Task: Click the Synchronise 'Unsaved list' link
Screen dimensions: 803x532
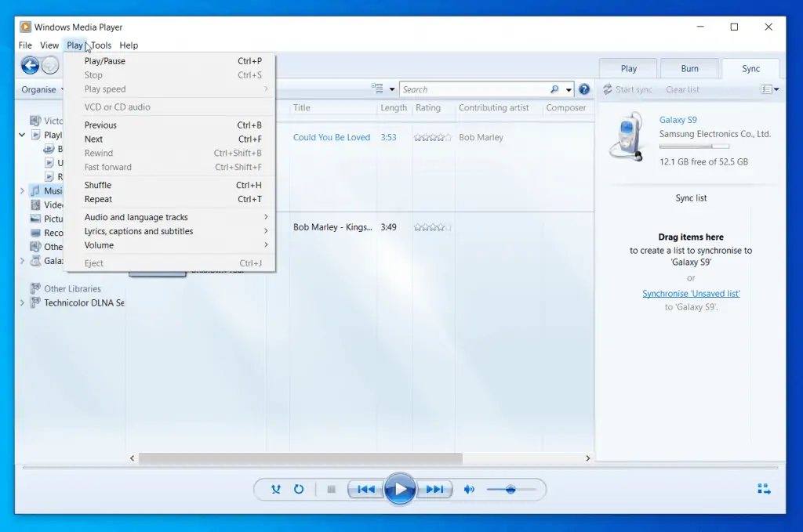Action: 691,292
